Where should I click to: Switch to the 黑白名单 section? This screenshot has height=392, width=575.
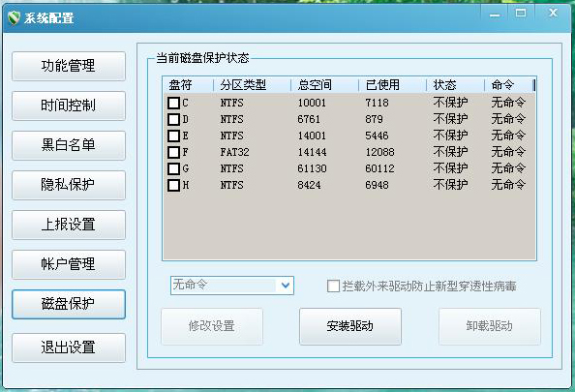69,145
